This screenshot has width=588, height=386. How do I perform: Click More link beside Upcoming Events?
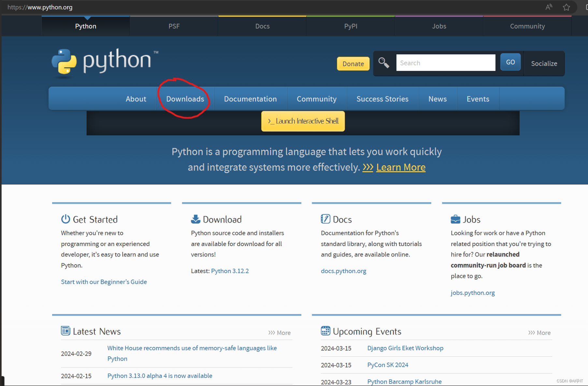[x=539, y=333]
